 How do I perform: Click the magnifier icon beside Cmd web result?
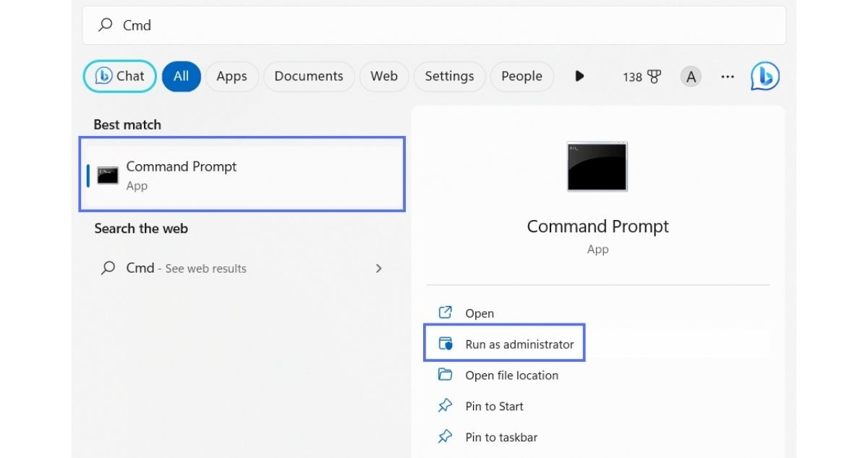pos(108,268)
